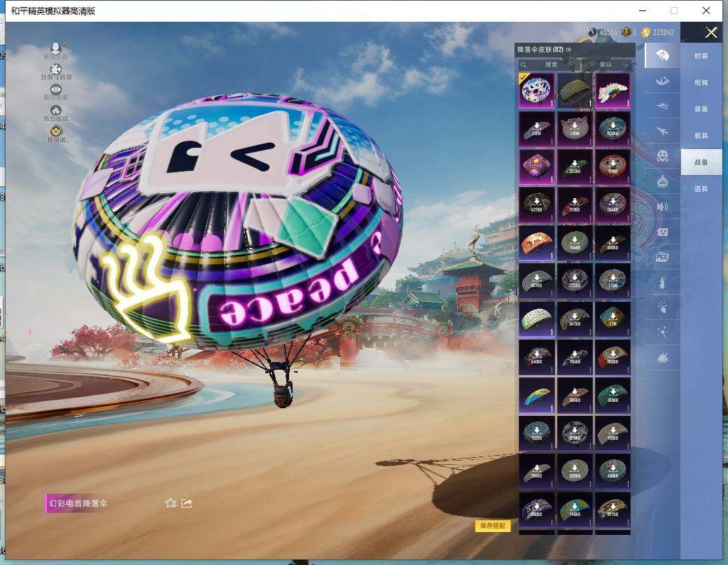Screen dimensions: 728x565
Task: Download the pig-shaped 1.99M parachute skin
Action: (x=574, y=129)
